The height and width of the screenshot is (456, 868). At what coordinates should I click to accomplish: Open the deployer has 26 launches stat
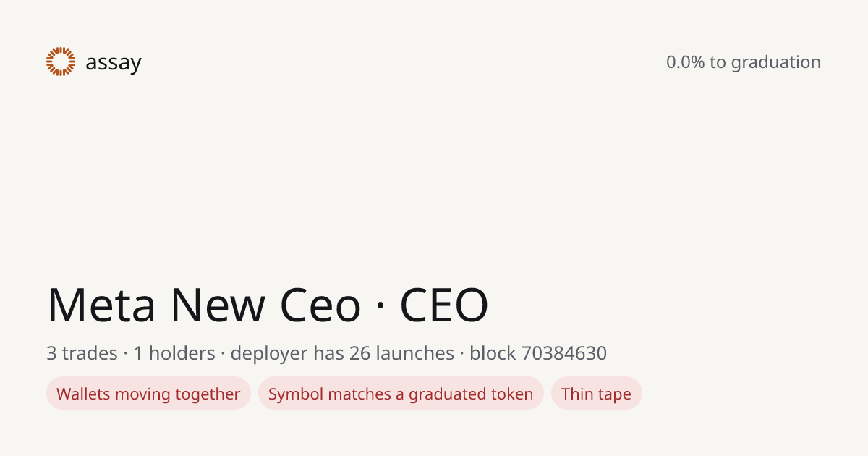pos(342,354)
